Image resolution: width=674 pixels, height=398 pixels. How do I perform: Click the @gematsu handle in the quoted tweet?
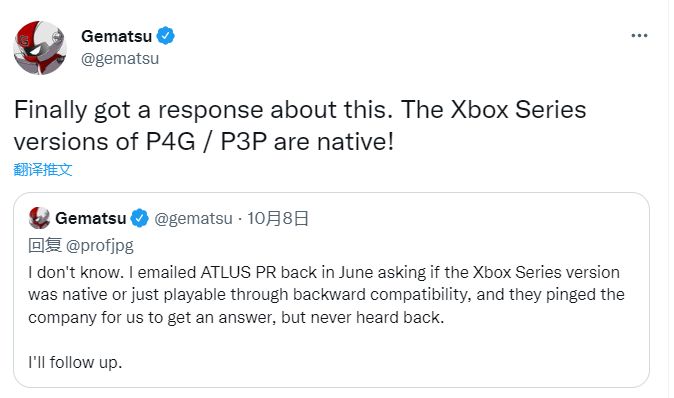coord(193,219)
